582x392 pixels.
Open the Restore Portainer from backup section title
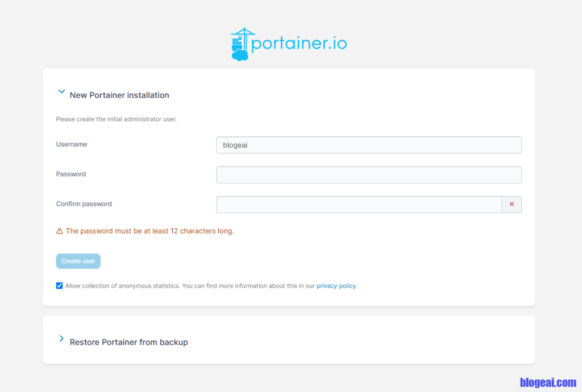pos(128,343)
